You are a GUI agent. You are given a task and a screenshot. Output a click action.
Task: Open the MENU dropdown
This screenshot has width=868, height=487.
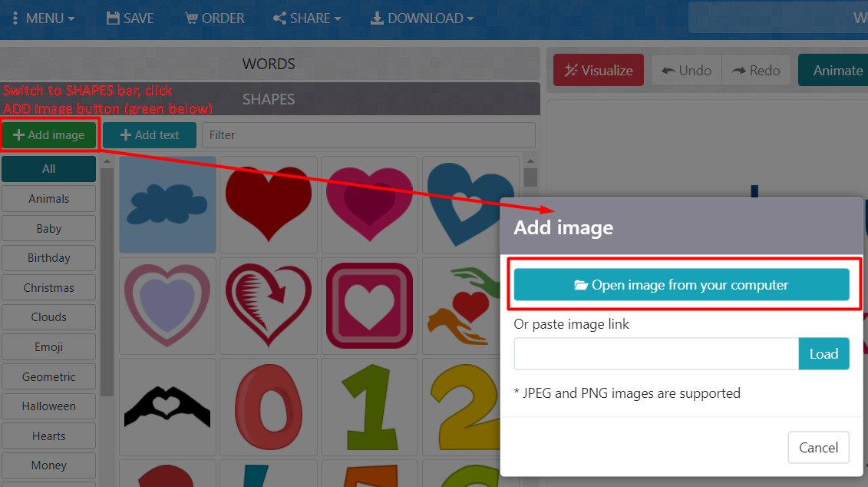[x=44, y=18]
